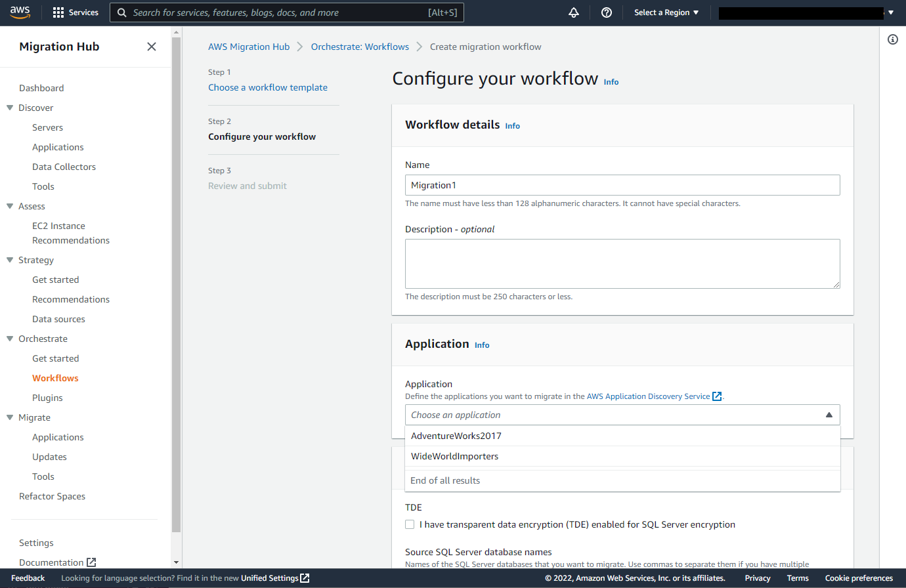The image size is (906, 588).
Task: Go to Dashboard in the sidebar
Action: pos(41,88)
